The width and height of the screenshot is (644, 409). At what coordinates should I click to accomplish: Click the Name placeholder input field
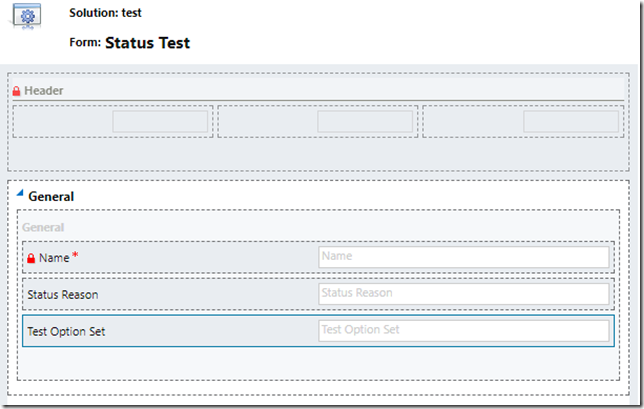click(463, 257)
